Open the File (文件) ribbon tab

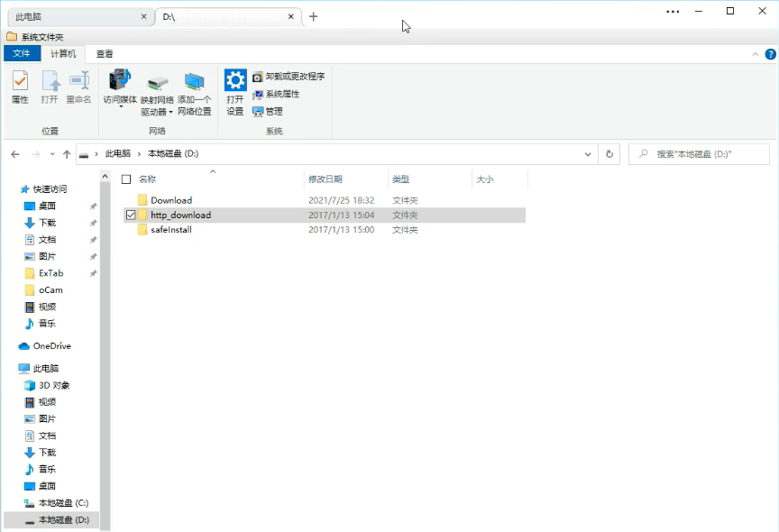click(x=21, y=54)
